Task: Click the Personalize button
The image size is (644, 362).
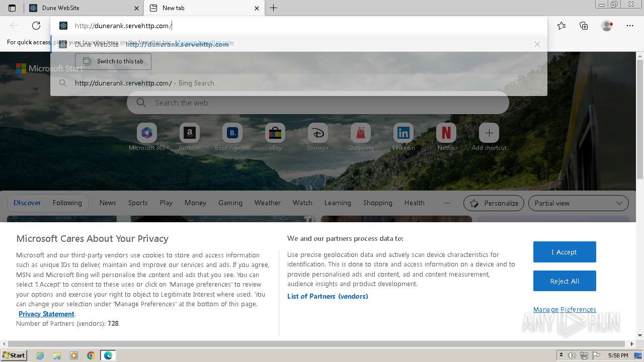Action: click(494, 203)
